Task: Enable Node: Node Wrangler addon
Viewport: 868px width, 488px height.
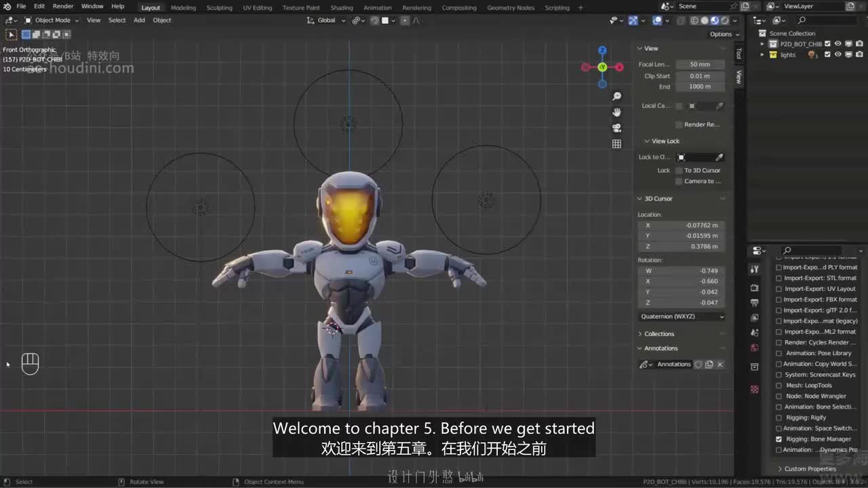Action: click(x=778, y=396)
